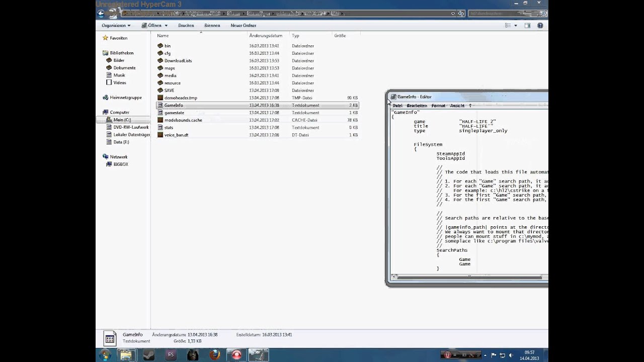
Task: Select the DownloadLists folder icon
Action: coord(160,61)
